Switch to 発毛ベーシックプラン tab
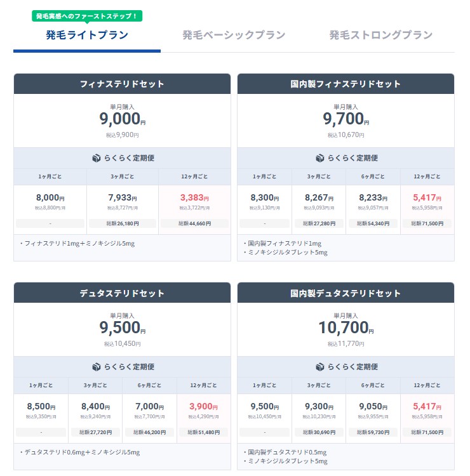 tap(234, 36)
